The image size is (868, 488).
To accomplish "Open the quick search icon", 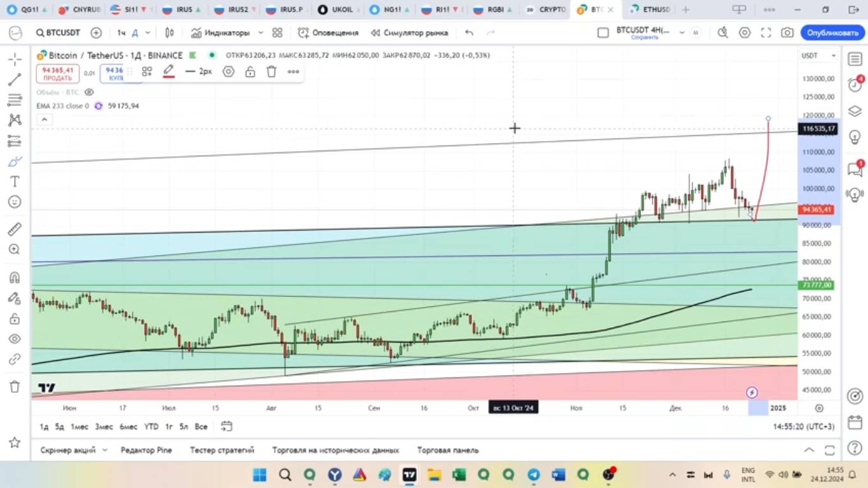I will (x=722, y=32).
